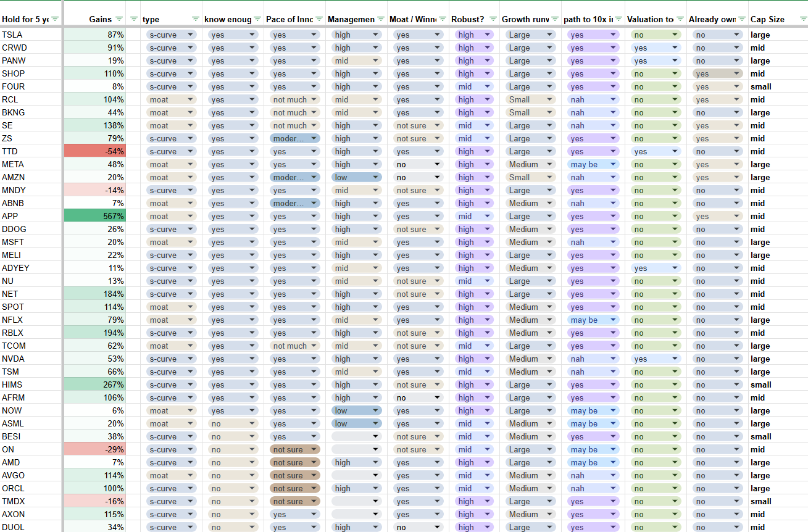
Task: Click filter icon of the blank column before type
Action: (133, 19)
